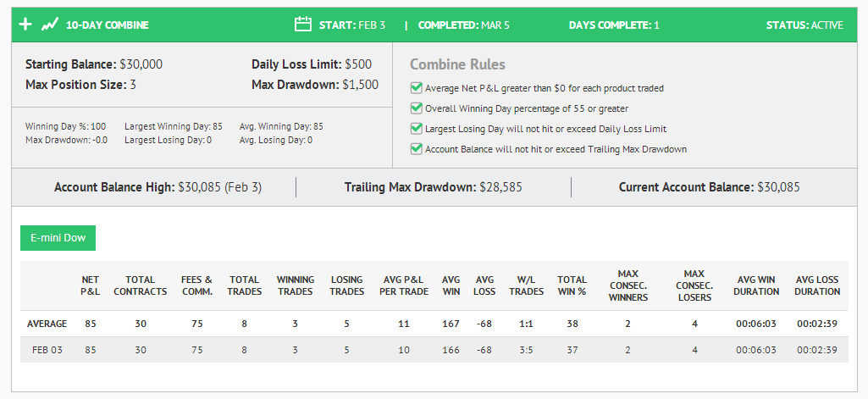Select the AVERAGE summary row
Image resolution: width=868 pixels, height=399 pixels.
tap(434, 324)
